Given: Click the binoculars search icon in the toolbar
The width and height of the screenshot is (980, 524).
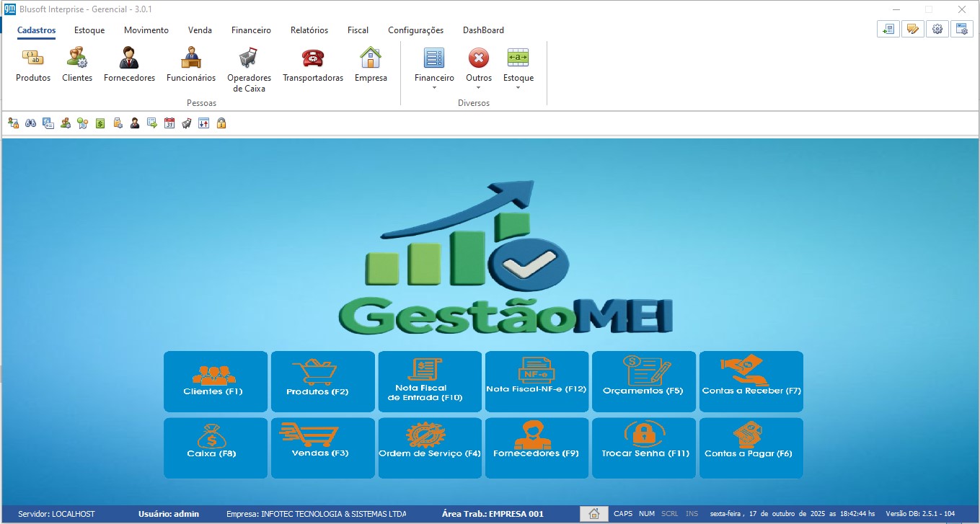Looking at the screenshot, I should click(x=31, y=123).
